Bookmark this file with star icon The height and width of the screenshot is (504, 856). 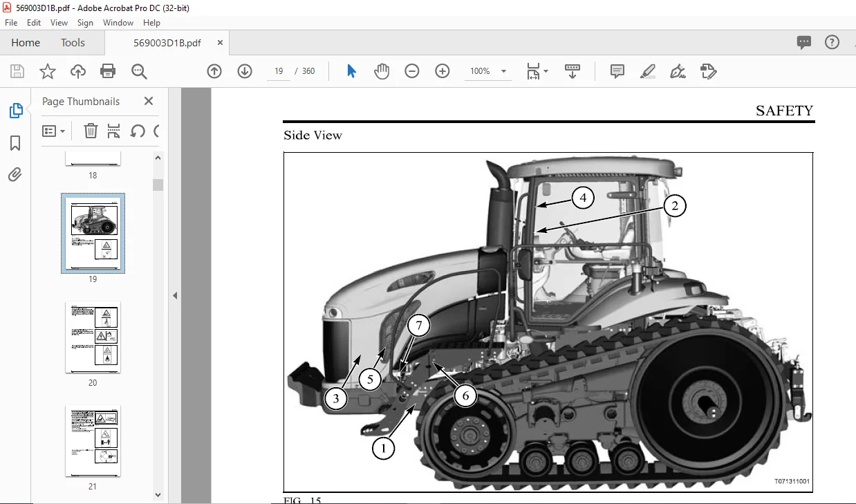(x=47, y=71)
